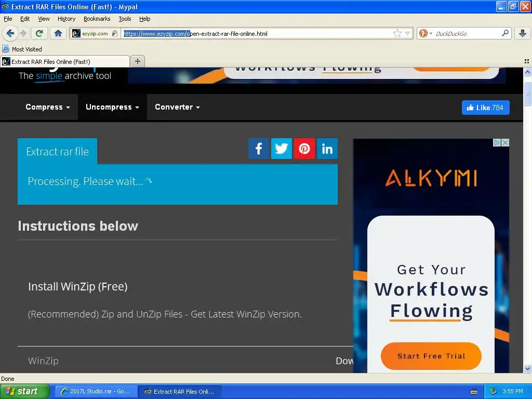Switch to Extract RAR Files taskbar button
The image size is (532, 399).
(180, 391)
